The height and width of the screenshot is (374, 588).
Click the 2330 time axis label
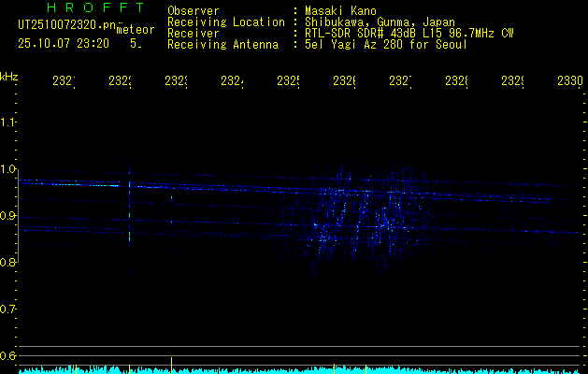click(570, 81)
